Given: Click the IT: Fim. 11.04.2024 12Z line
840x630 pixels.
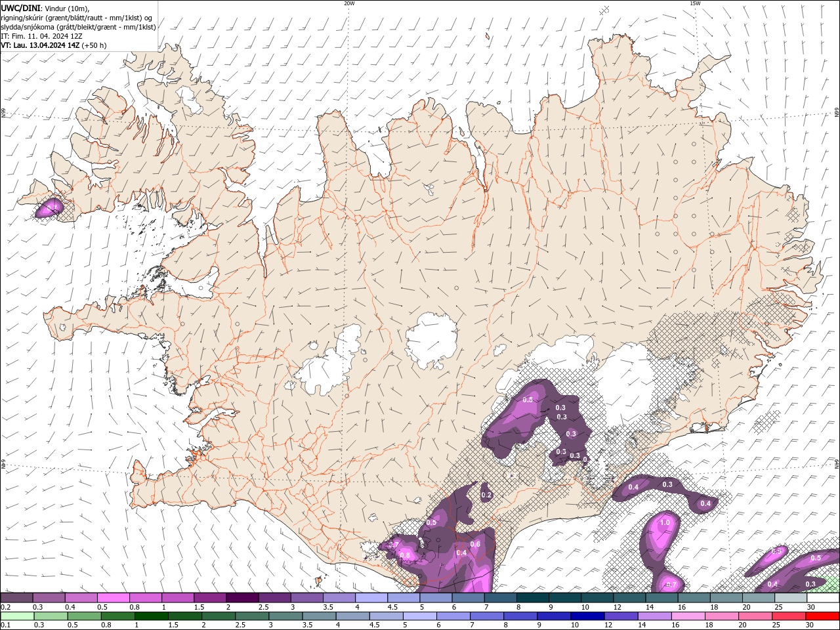Looking at the screenshot, I should click(41, 36).
